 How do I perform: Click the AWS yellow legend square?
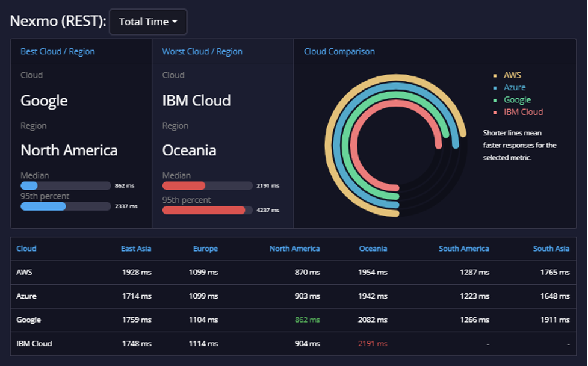tap(495, 76)
